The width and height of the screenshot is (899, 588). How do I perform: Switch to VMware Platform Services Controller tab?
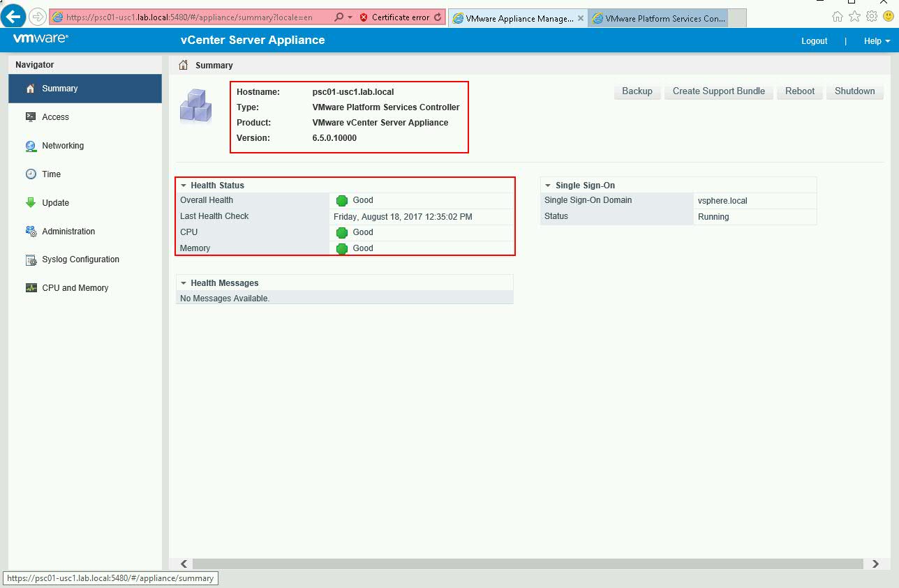pyautogui.click(x=658, y=19)
